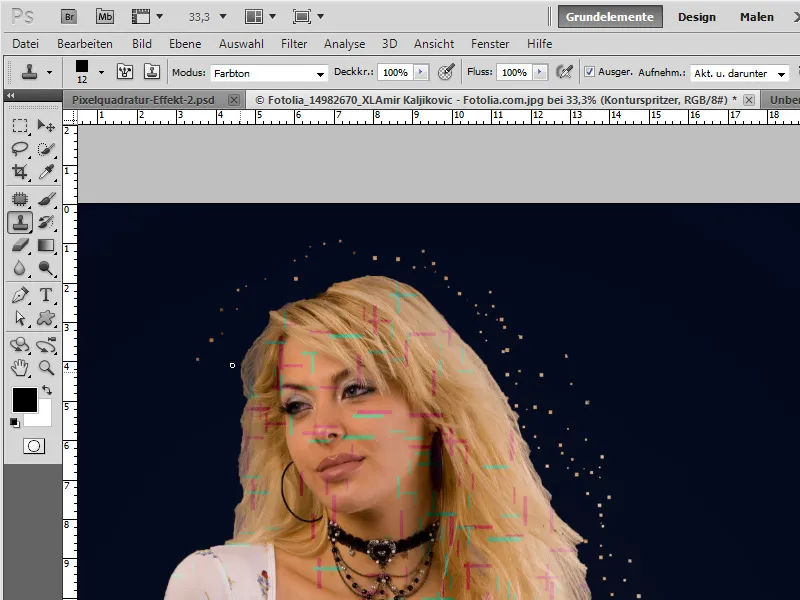
Task: Click the Deckkr. 100% opacity field
Action: click(395, 72)
